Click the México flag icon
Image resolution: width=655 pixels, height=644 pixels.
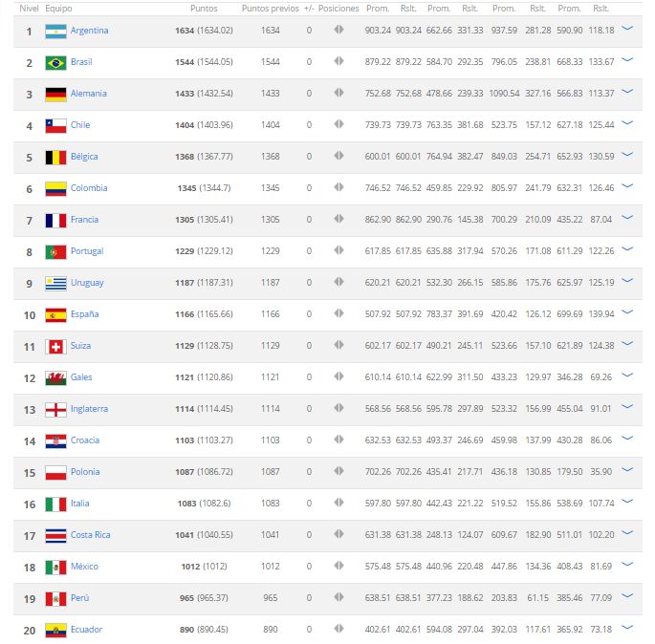[55, 568]
